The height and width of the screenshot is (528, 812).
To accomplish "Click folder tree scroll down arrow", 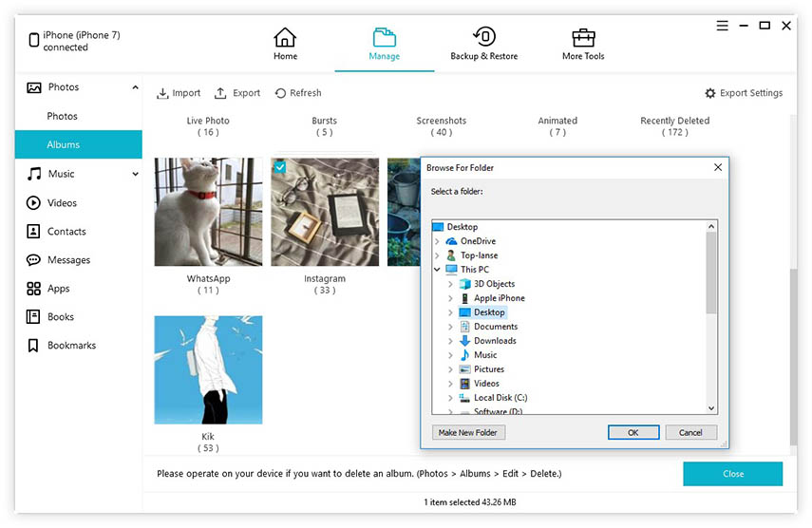I will pyautogui.click(x=711, y=408).
